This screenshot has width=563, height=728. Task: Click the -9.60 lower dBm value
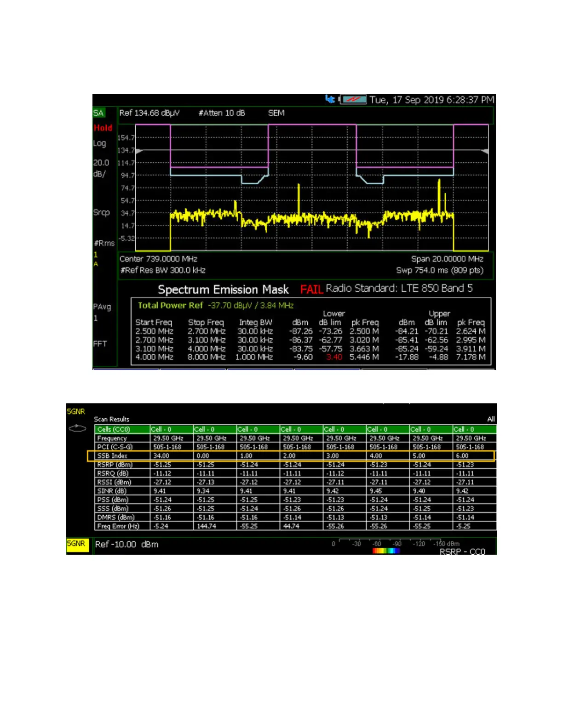303,357
